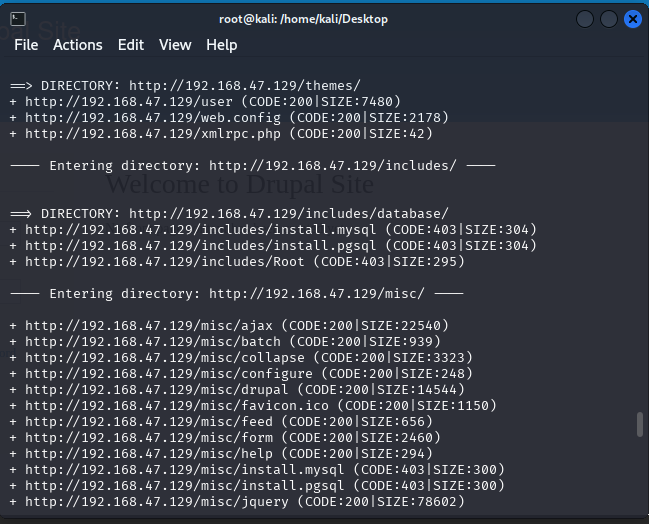The image size is (649, 524).
Task: Open the View menu
Action: (175, 45)
